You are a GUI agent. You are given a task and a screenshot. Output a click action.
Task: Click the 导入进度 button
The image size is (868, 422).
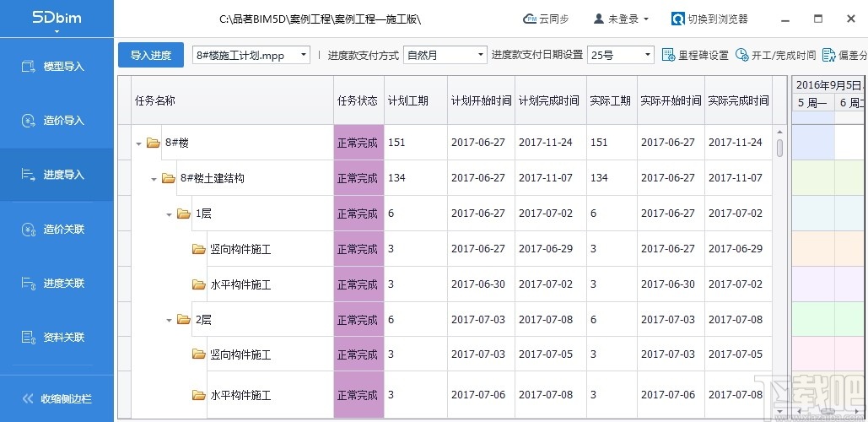pos(150,56)
